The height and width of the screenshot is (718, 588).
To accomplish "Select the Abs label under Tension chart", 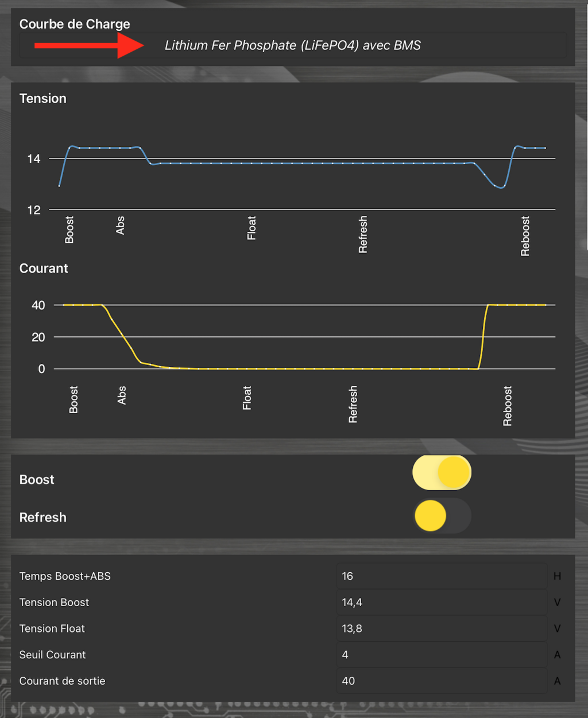I will coord(120,226).
